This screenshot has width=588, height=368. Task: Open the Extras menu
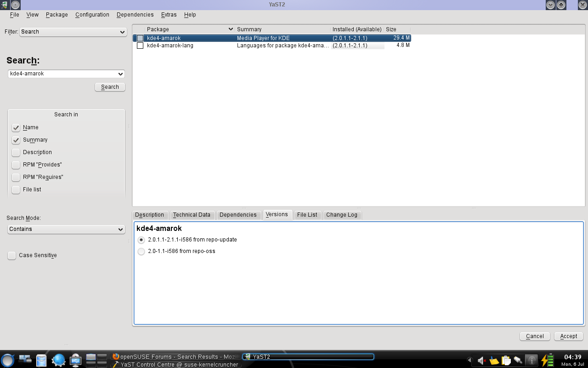pyautogui.click(x=169, y=15)
